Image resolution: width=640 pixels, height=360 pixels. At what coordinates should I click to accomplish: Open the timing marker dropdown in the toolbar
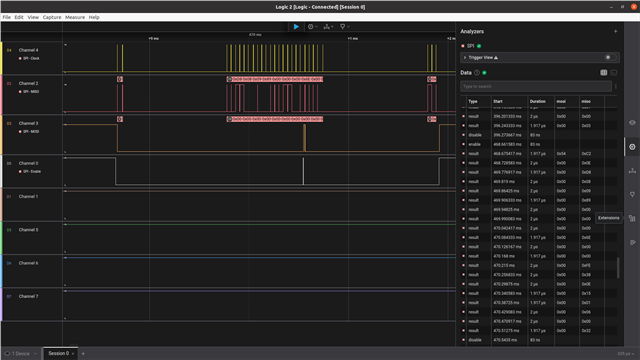coord(344,27)
